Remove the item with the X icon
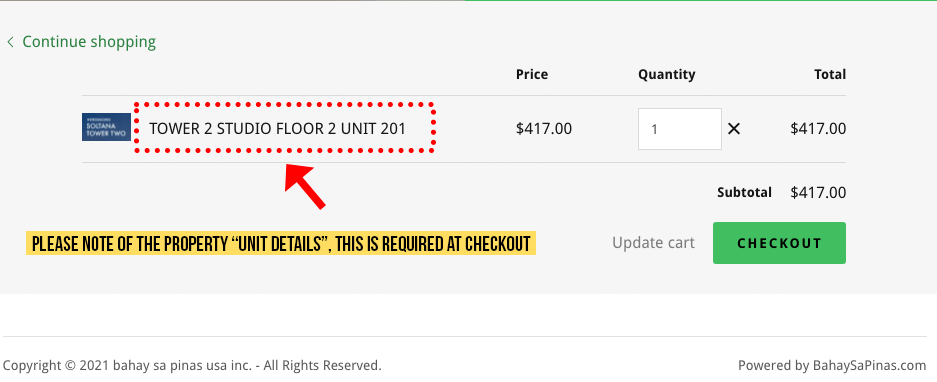 (x=734, y=129)
